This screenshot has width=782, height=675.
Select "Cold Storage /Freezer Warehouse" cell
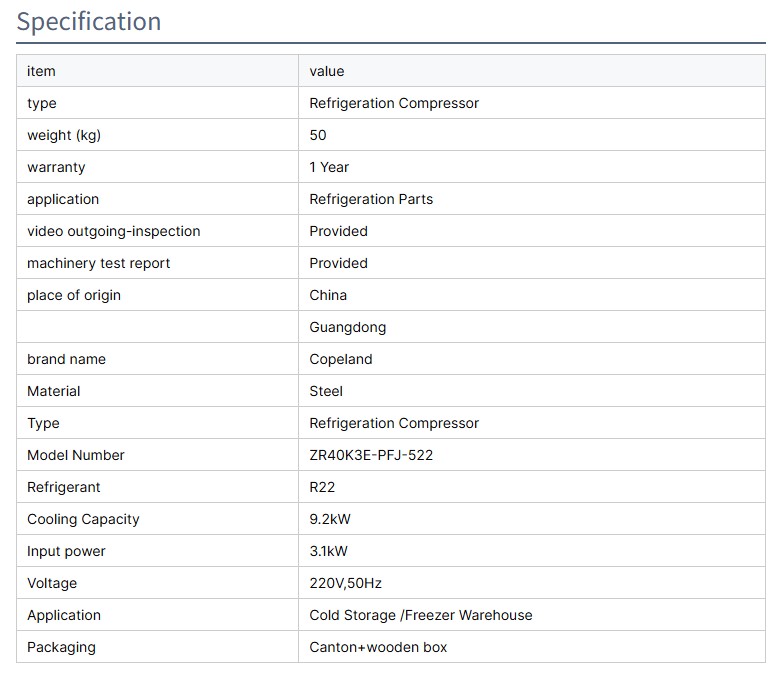click(420, 615)
